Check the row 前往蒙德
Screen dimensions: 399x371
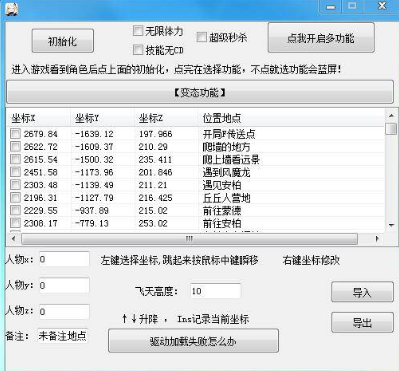(15, 210)
